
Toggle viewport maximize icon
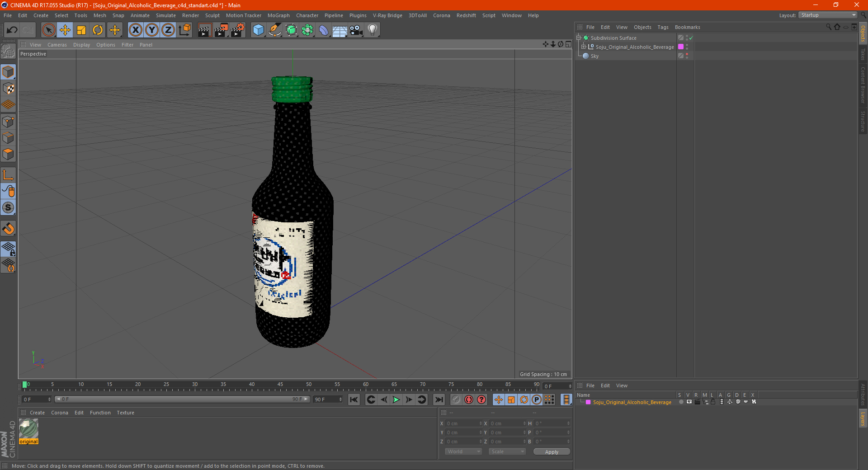(568, 44)
